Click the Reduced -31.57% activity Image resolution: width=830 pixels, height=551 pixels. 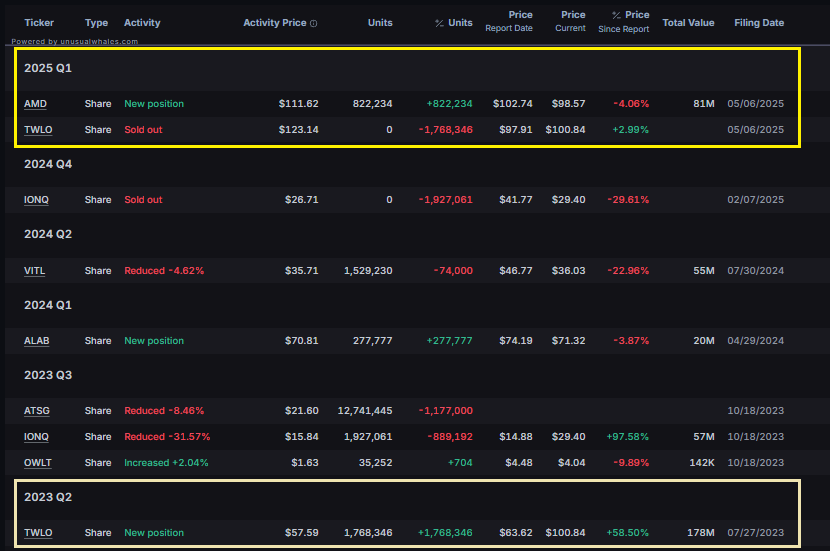(167, 437)
